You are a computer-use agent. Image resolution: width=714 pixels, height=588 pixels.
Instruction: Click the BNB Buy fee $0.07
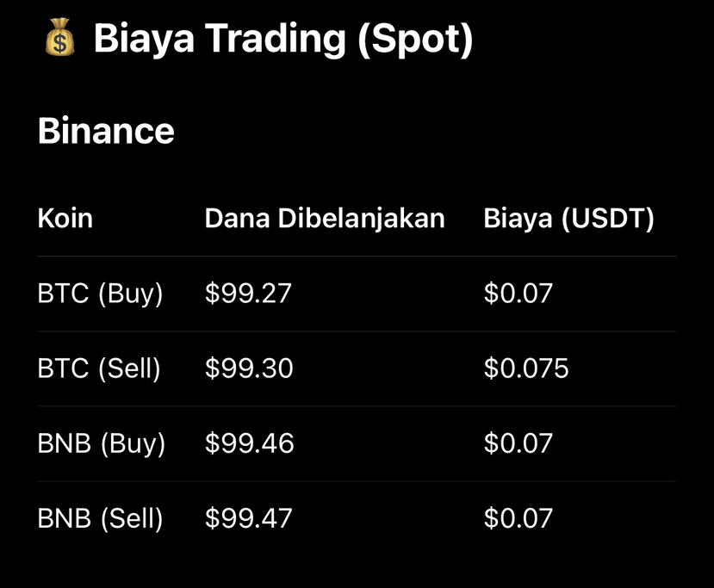click(x=518, y=443)
